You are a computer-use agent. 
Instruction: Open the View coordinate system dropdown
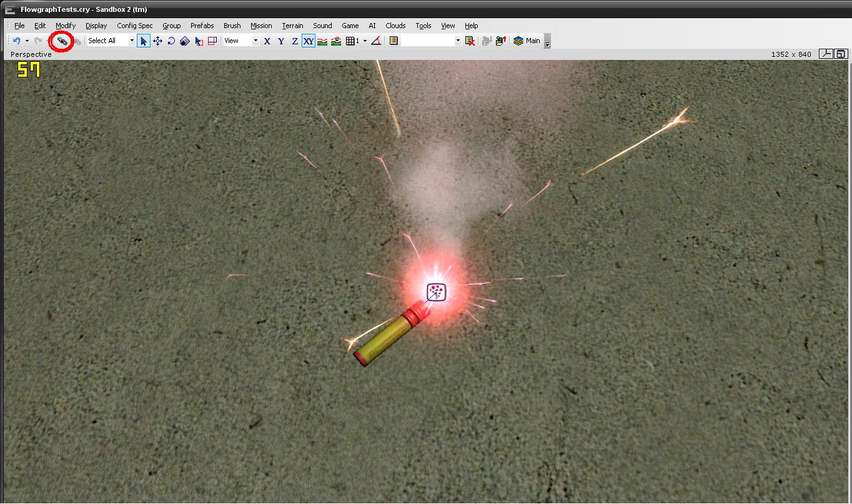(255, 41)
